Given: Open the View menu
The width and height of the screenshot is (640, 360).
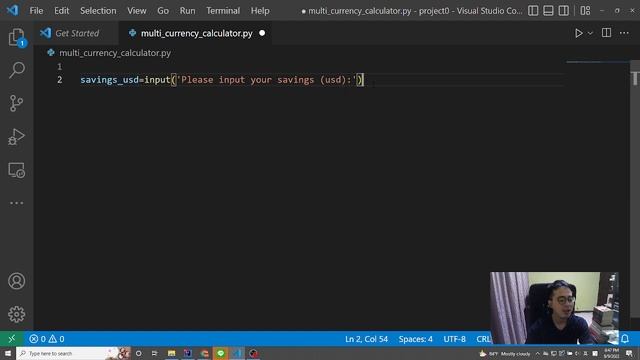Looking at the screenshot, I should click(137, 11).
